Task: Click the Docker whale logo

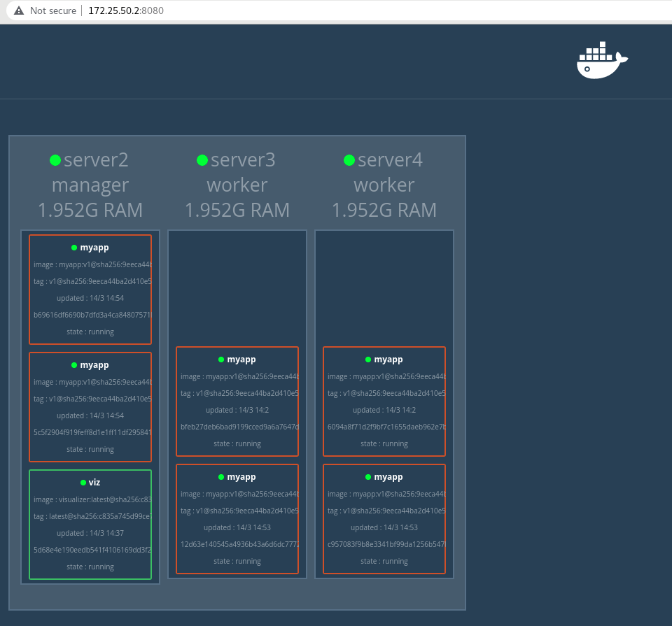Action: point(602,60)
